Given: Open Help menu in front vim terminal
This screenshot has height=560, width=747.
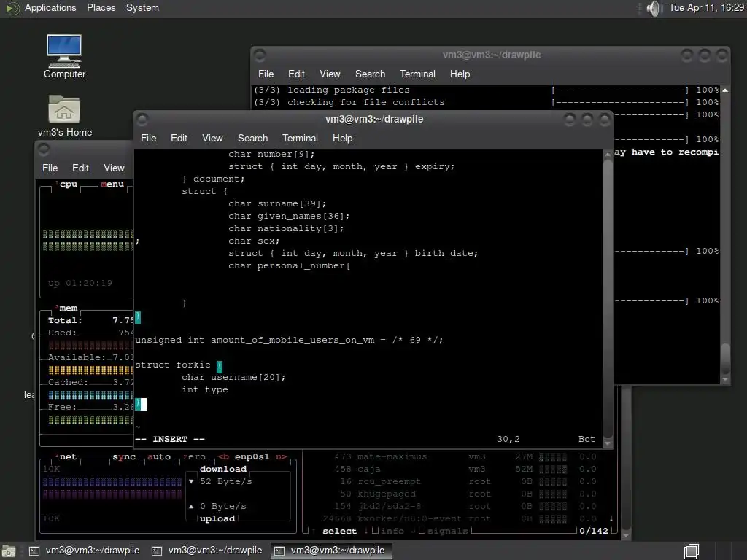Looking at the screenshot, I should (x=343, y=138).
